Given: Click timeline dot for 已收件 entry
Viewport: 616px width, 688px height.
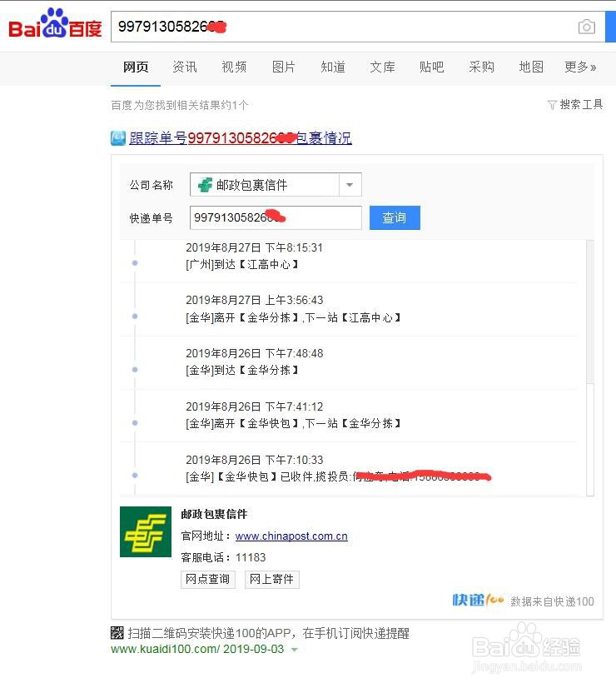Looking at the screenshot, I should pyautogui.click(x=135, y=476).
